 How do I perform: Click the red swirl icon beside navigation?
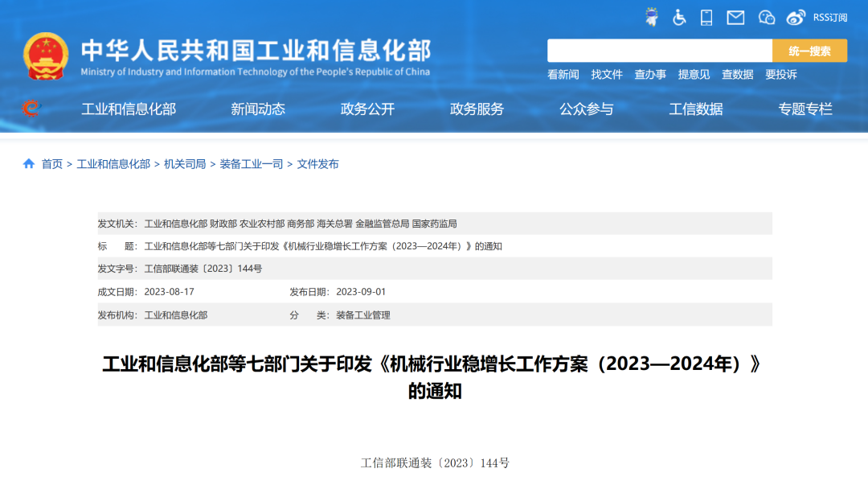pos(31,108)
